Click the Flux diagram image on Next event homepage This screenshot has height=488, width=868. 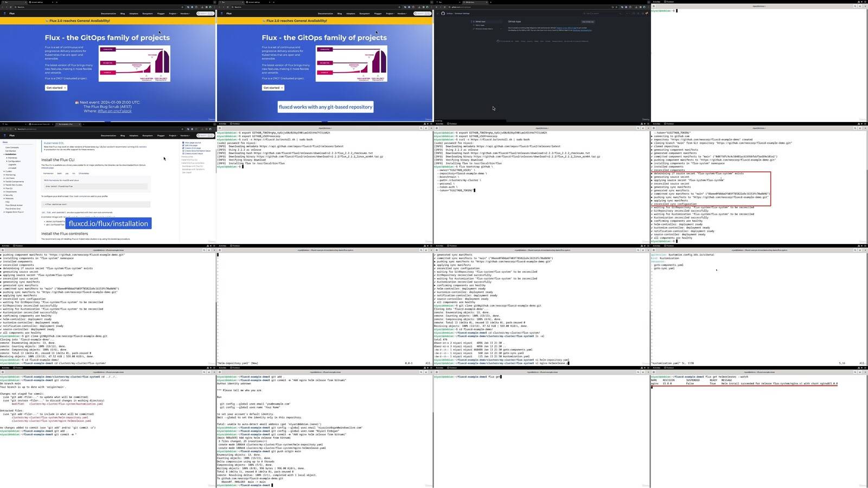pyautogui.click(x=134, y=63)
